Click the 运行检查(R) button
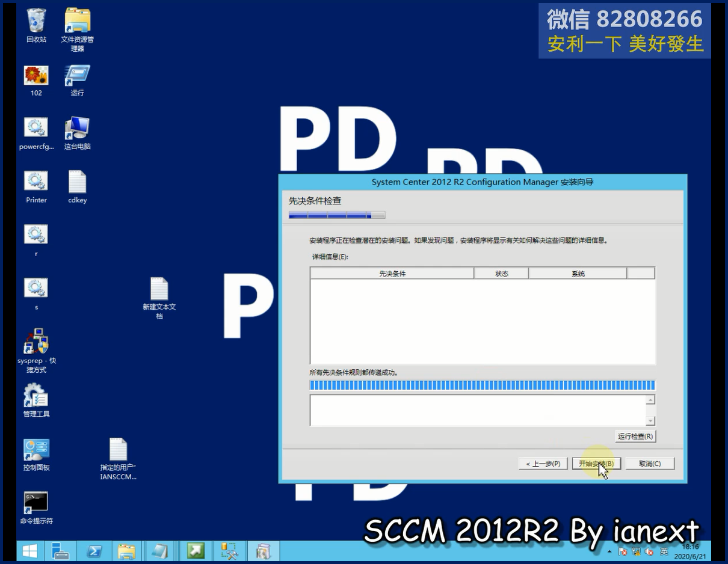 pyautogui.click(x=635, y=436)
